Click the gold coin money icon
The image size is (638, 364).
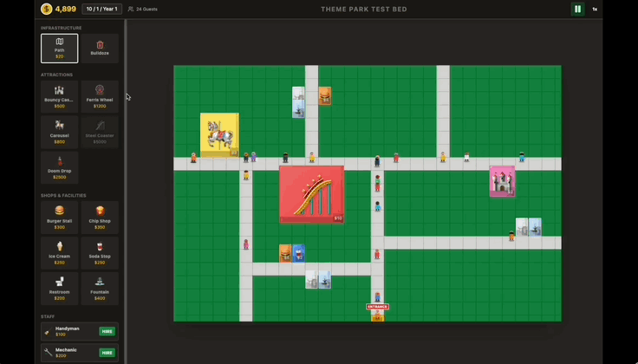tap(47, 10)
